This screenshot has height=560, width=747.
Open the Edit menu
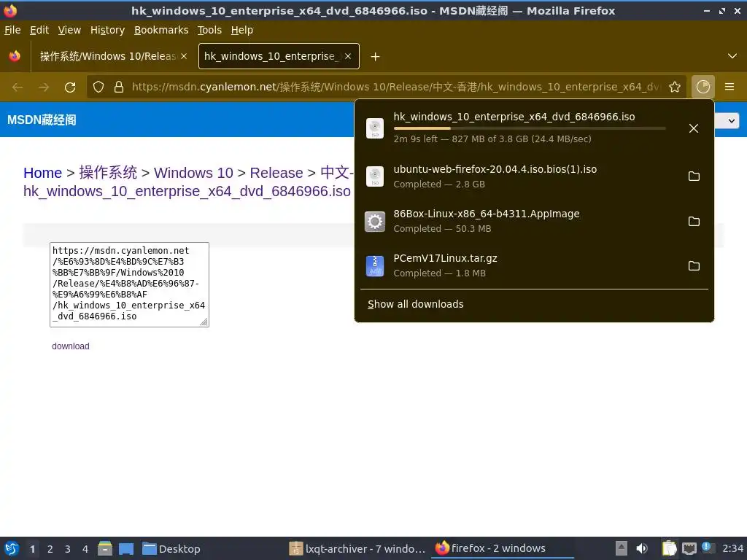coord(39,30)
